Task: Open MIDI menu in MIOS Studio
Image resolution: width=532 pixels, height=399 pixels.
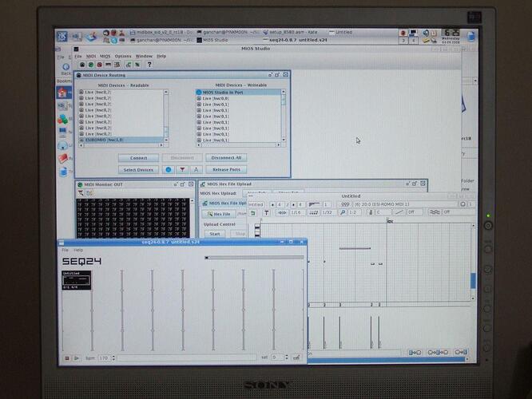Action: click(91, 57)
